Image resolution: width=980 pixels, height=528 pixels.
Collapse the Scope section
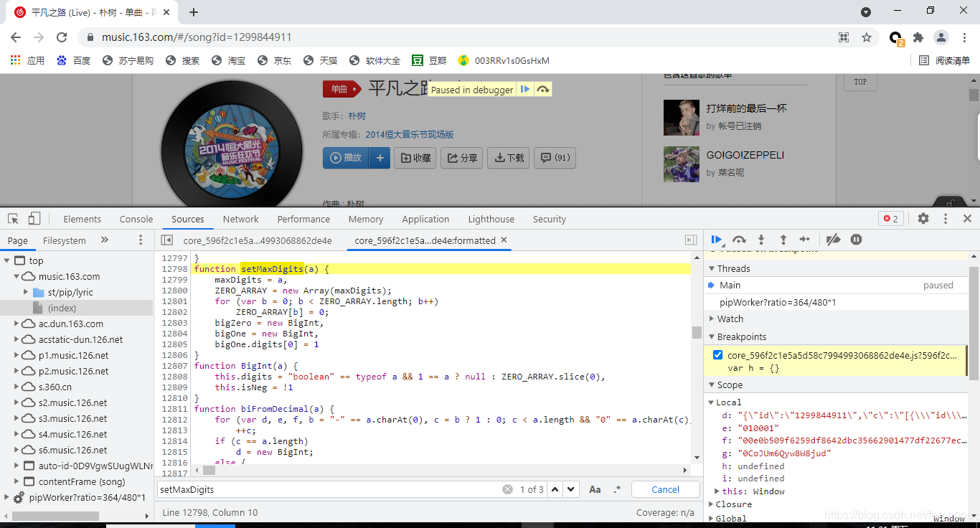(712, 385)
